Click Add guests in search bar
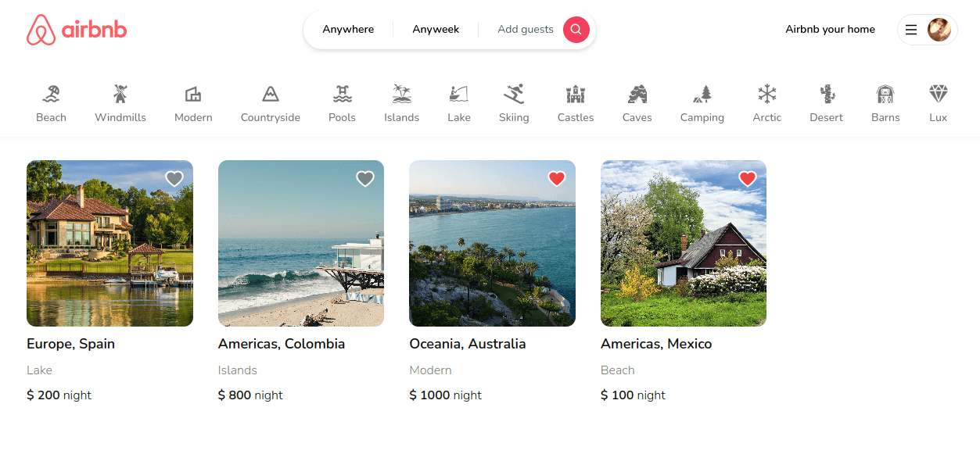The image size is (980, 461). click(526, 30)
